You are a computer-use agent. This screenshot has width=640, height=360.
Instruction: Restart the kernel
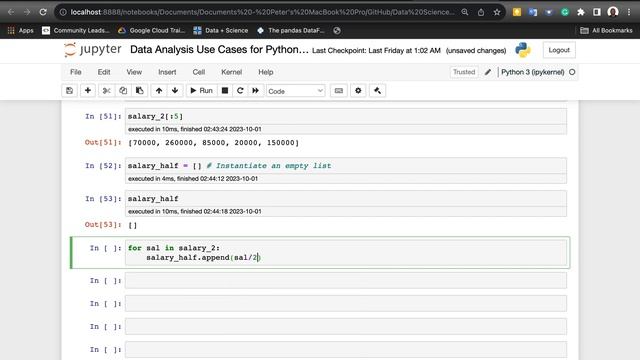(x=240, y=91)
